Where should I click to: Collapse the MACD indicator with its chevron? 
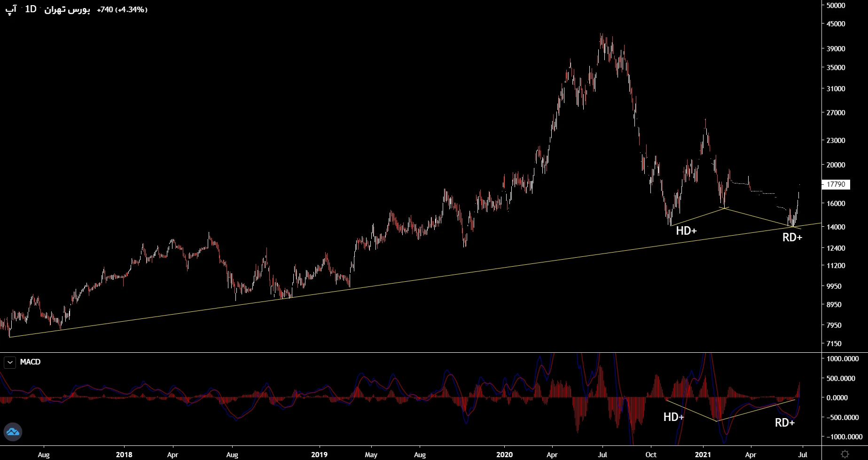(x=10, y=362)
